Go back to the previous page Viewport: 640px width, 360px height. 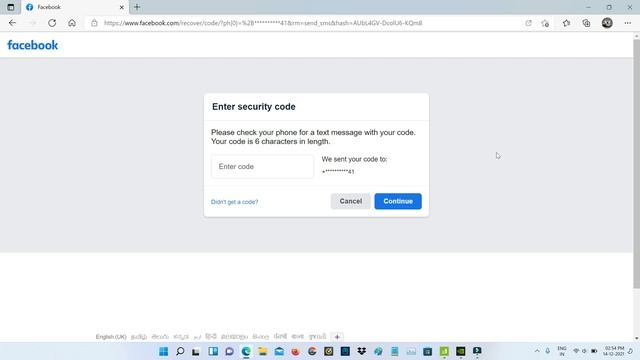click(12, 23)
